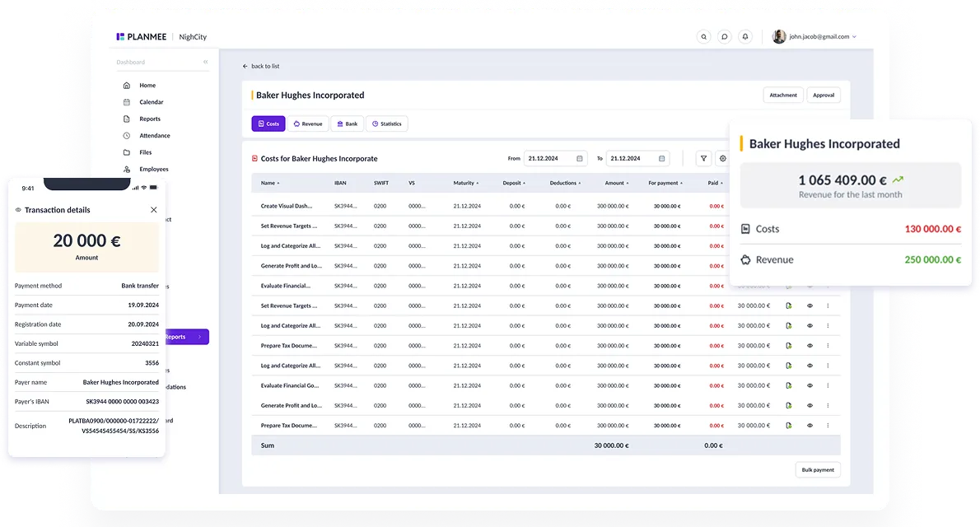Click the Home icon in the sidebar

pos(126,85)
